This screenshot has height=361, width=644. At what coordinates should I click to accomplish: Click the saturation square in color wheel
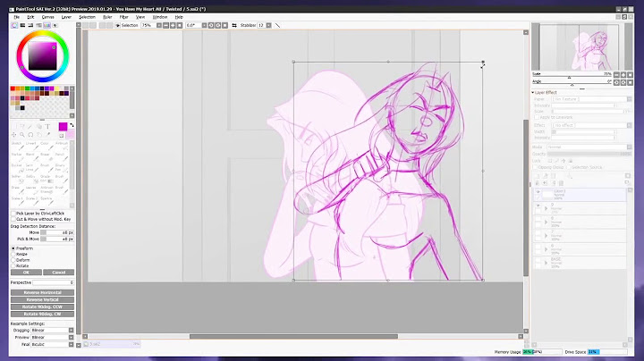42,56
